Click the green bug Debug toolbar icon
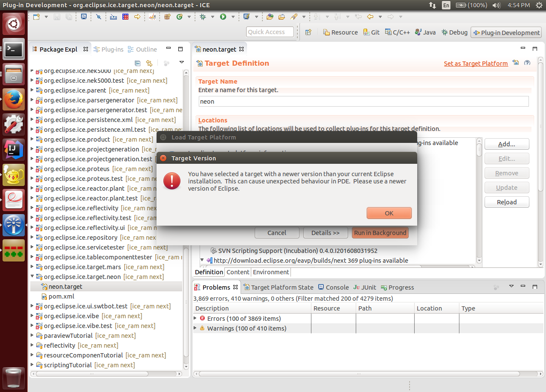Viewport: 546px width, 392px height. [203, 17]
